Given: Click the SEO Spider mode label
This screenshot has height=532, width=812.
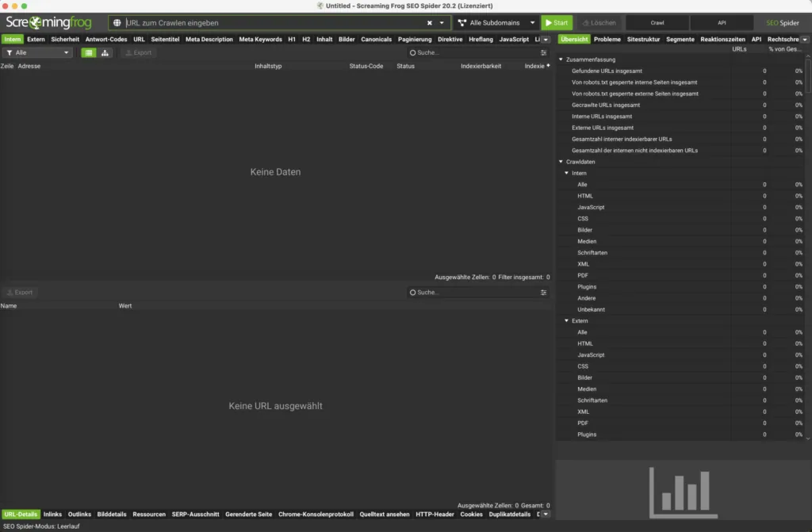Looking at the screenshot, I should 783,23.
